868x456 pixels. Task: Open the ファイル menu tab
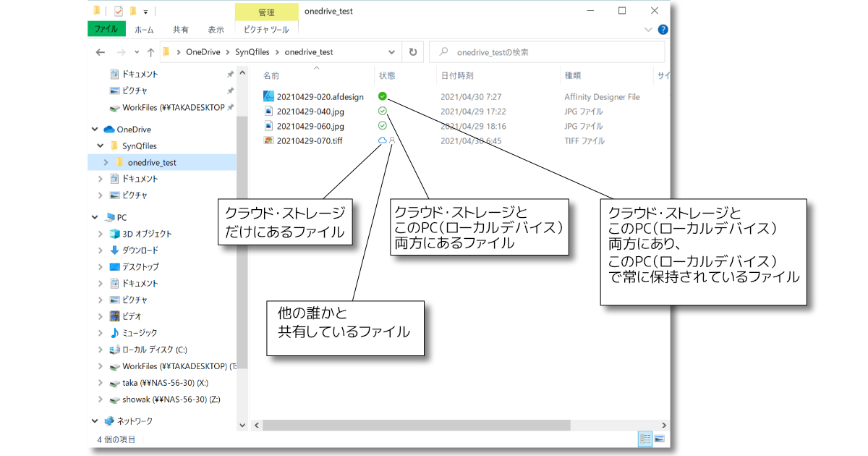107,30
